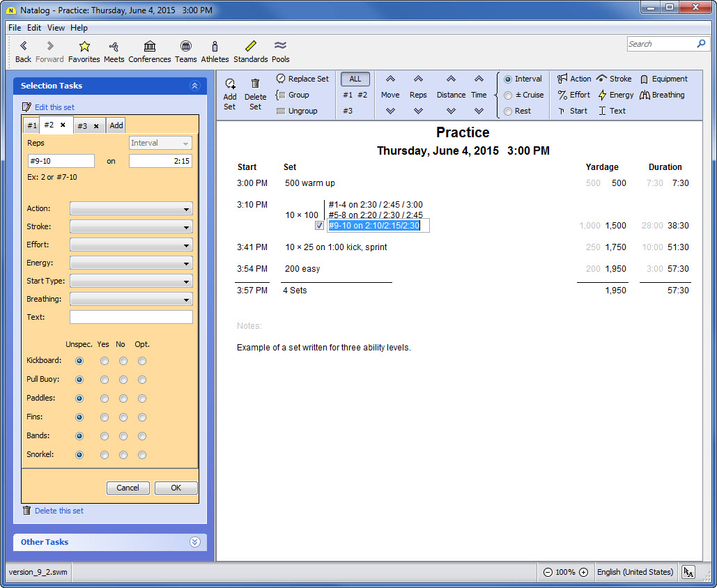
Task: Click the OK button
Action: (x=176, y=488)
